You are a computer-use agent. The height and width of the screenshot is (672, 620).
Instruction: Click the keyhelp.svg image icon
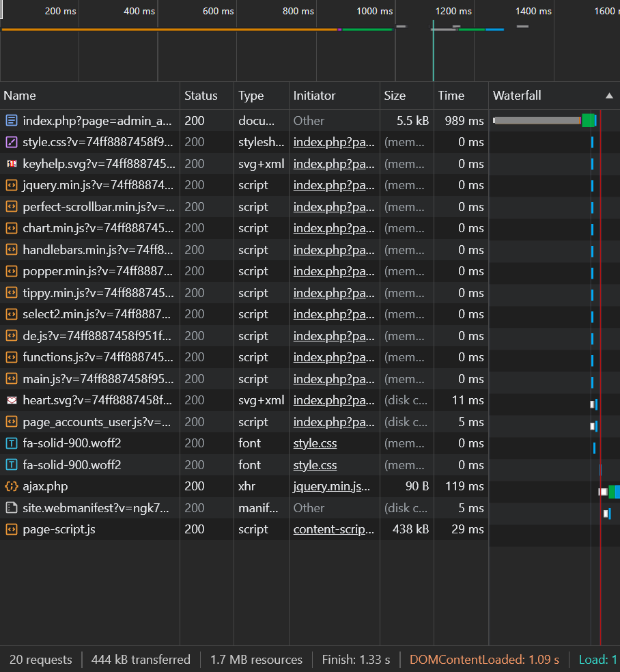pos(11,164)
